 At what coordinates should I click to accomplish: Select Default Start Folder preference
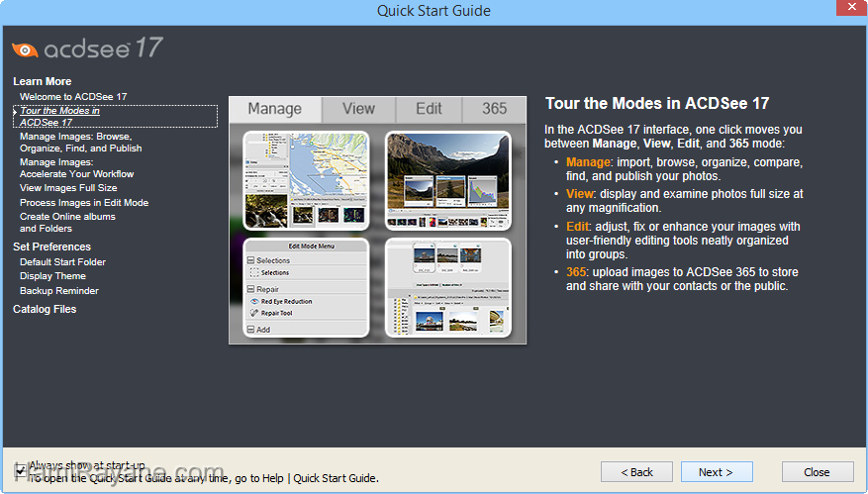[x=62, y=262]
